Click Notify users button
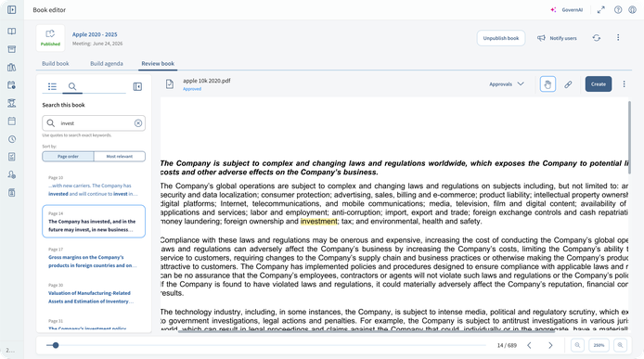 (x=557, y=38)
